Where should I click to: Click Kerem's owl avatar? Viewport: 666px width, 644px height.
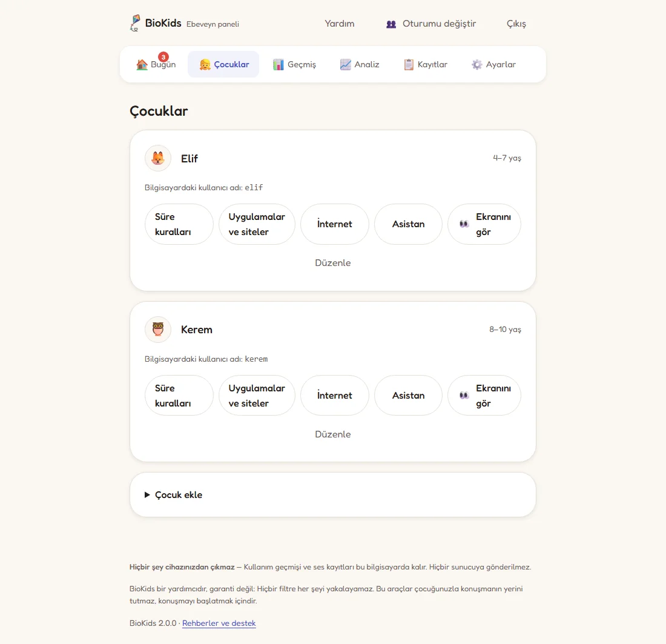coord(158,330)
